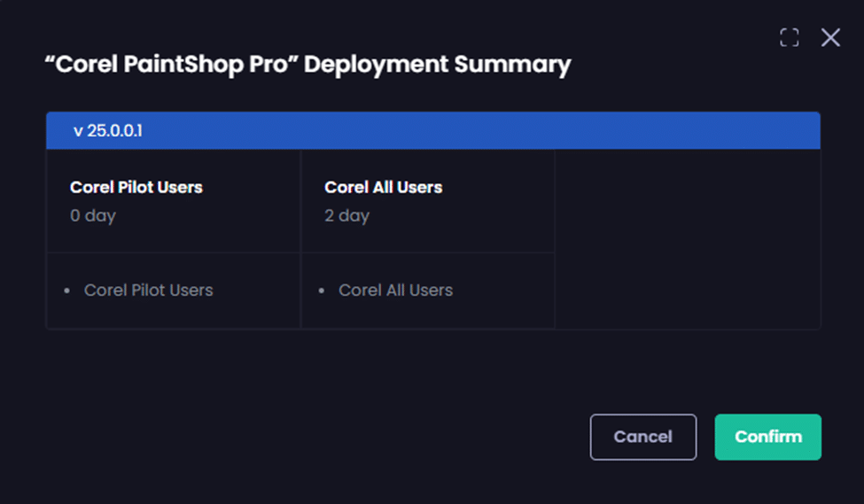Select the "0 day" delay value
The image size is (864, 504).
click(93, 215)
